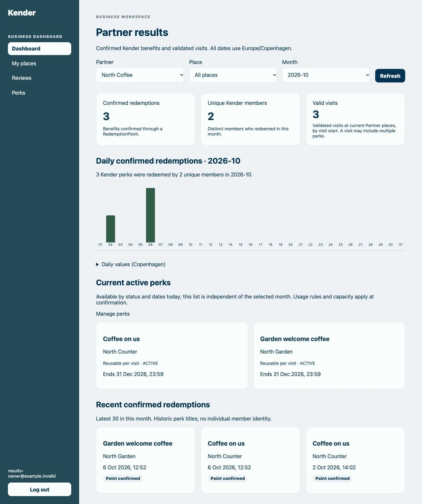The height and width of the screenshot is (504, 422).
Task: Click the Kender logo in the sidebar
Action: (22, 13)
